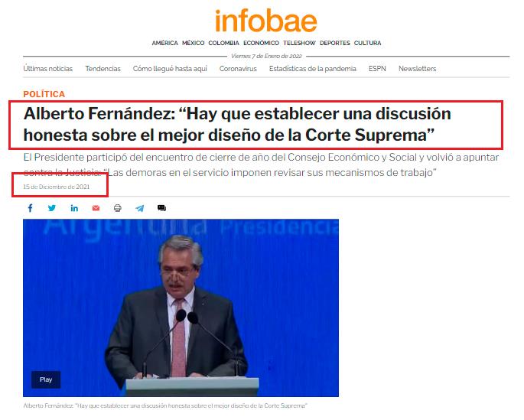
Task: Share article on Twitter
Action: pos(52,208)
